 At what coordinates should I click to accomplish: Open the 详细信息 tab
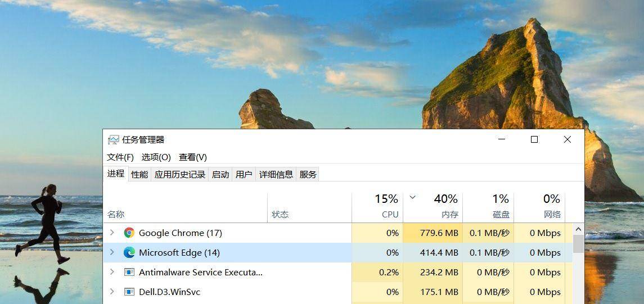276,174
